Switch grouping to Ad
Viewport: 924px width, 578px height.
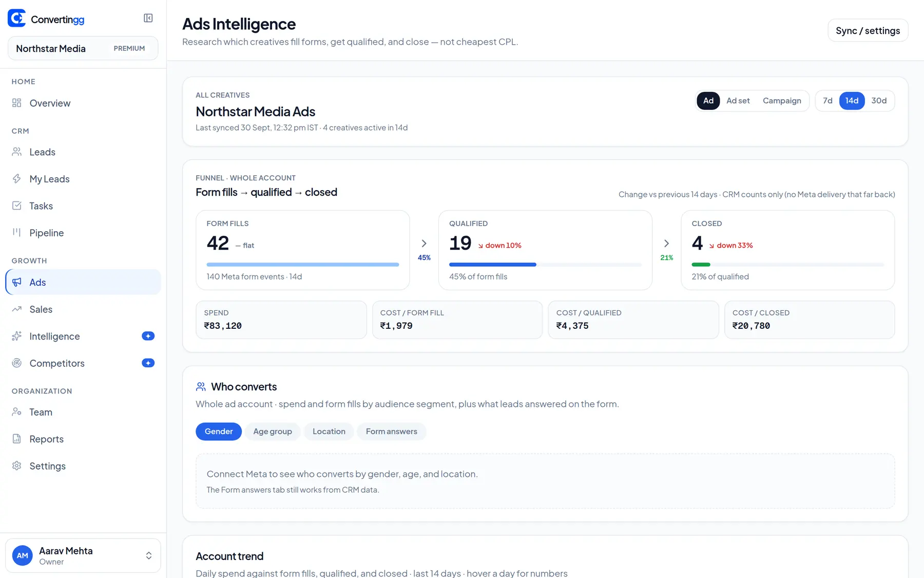point(708,101)
